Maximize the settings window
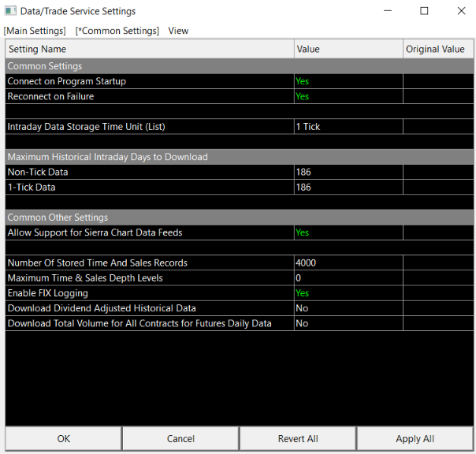Image resolution: width=476 pixels, height=454 pixels. [424, 11]
